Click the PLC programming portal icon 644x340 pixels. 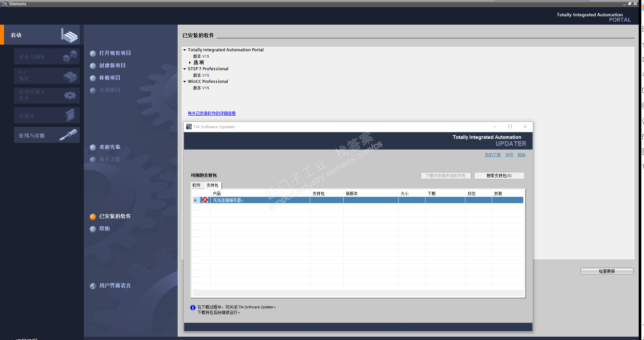click(70, 77)
